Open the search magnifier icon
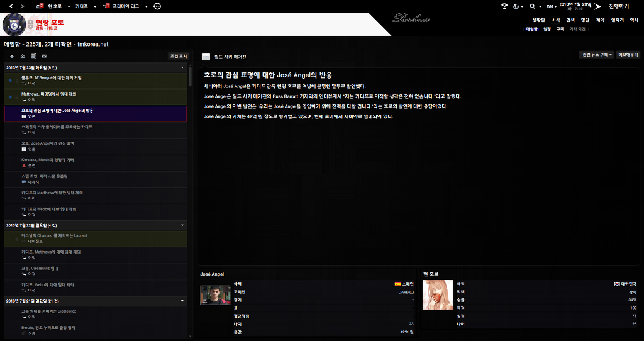The height and width of the screenshot is (341, 644). [532, 6]
